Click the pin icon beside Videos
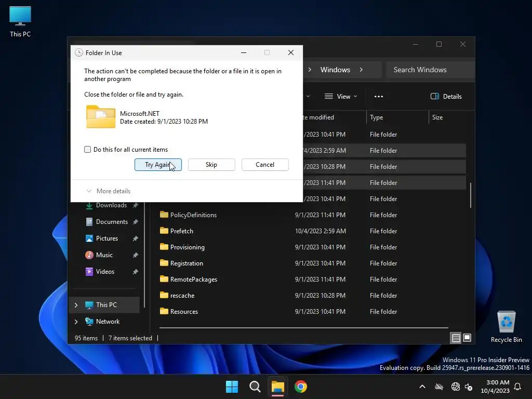 [x=136, y=272]
